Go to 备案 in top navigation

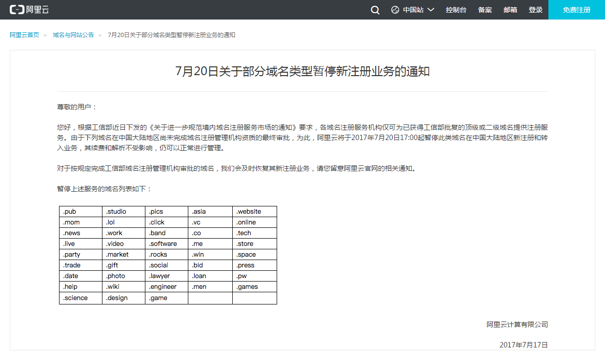pos(485,10)
